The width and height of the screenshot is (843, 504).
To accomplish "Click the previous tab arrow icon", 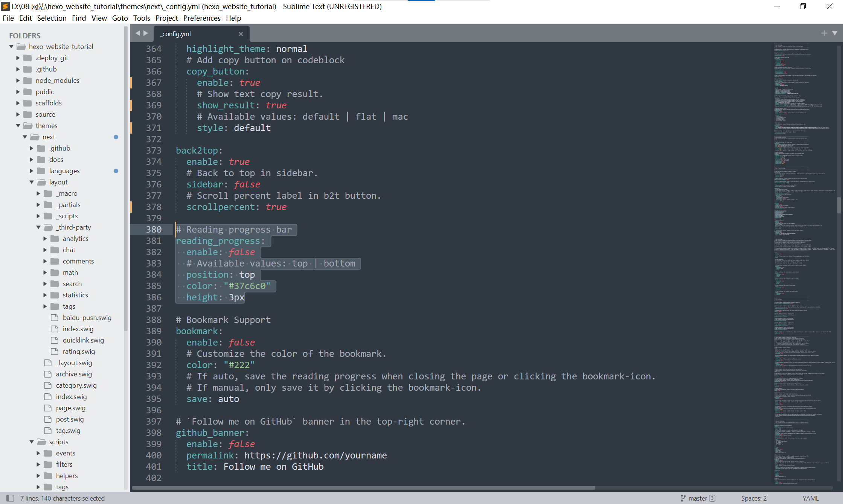I will click(x=137, y=33).
